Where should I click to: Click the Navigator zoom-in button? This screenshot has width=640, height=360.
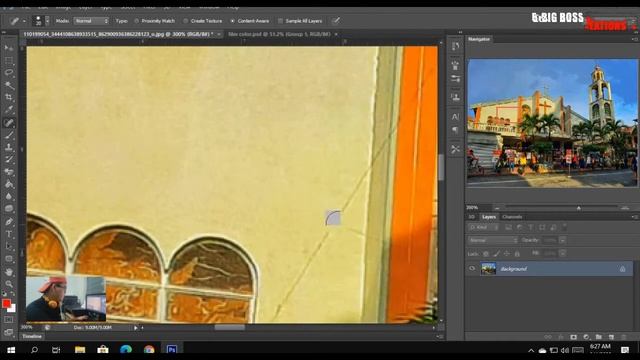[x=625, y=208]
